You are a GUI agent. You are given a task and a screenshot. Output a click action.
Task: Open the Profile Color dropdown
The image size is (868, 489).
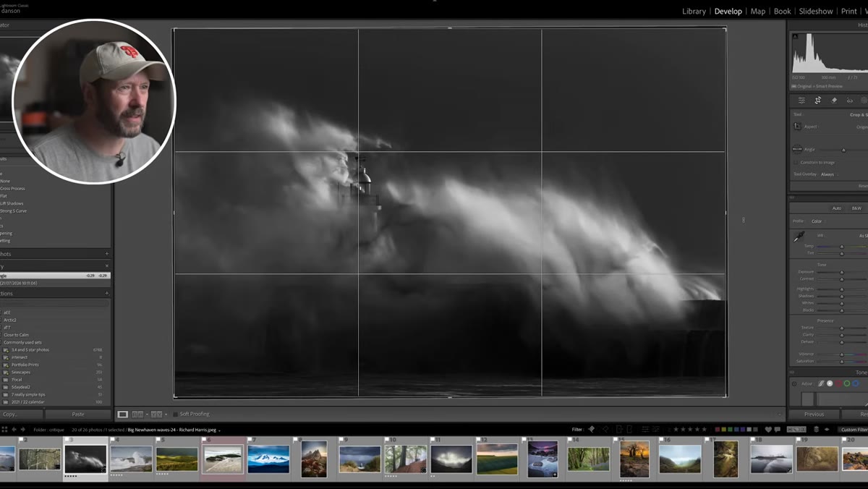[817, 221]
